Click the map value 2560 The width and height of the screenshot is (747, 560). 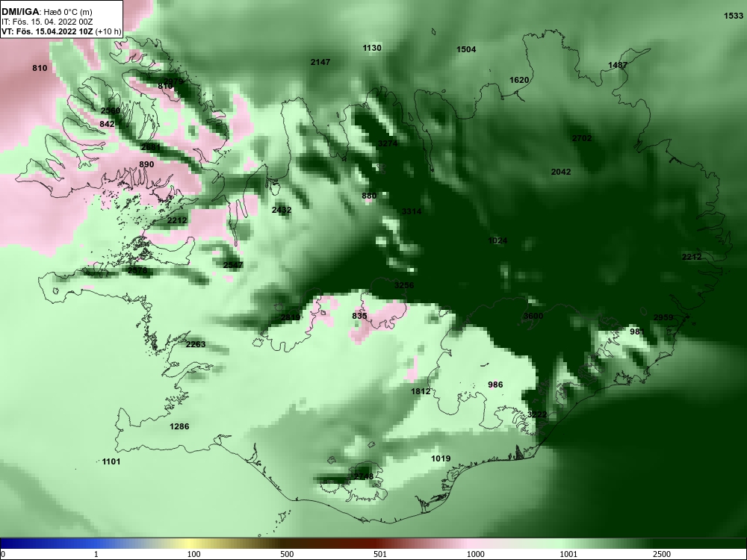click(111, 111)
